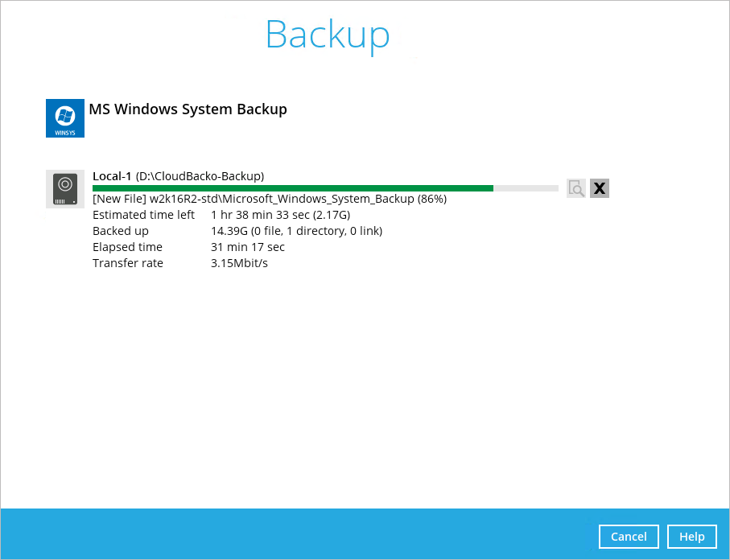Click the green backup progress bar

click(290, 187)
